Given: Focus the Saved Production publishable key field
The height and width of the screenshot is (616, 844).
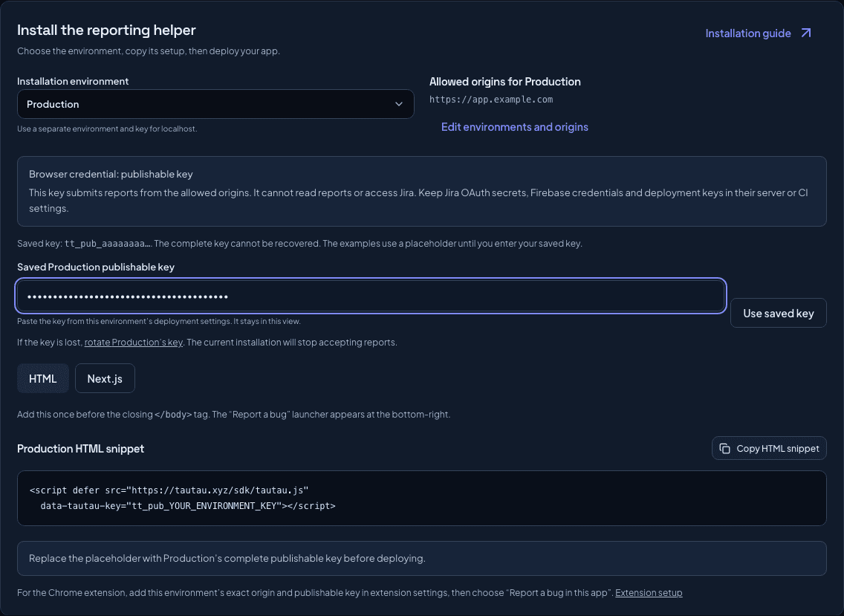Looking at the screenshot, I should point(370,296).
